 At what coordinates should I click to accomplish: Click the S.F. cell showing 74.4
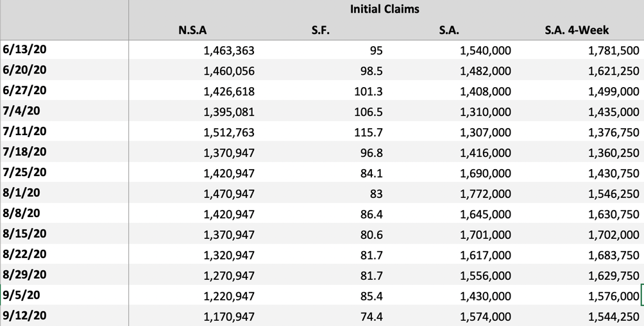371,317
